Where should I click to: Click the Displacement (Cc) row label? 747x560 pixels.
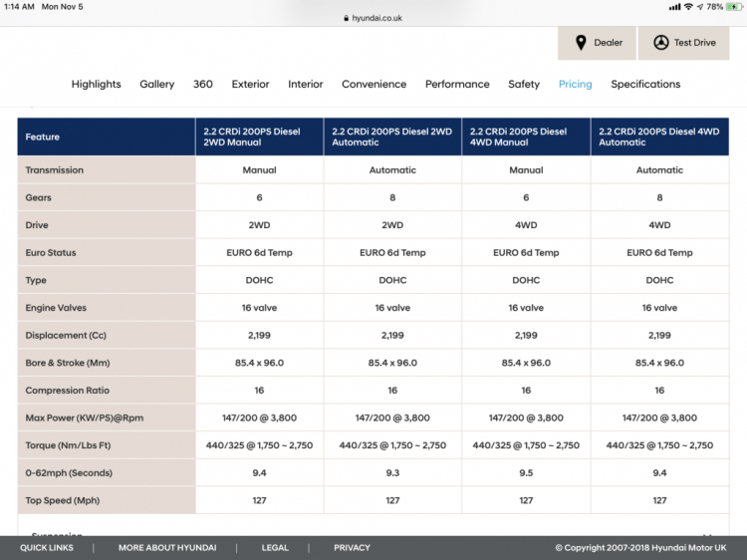[x=66, y=336]
